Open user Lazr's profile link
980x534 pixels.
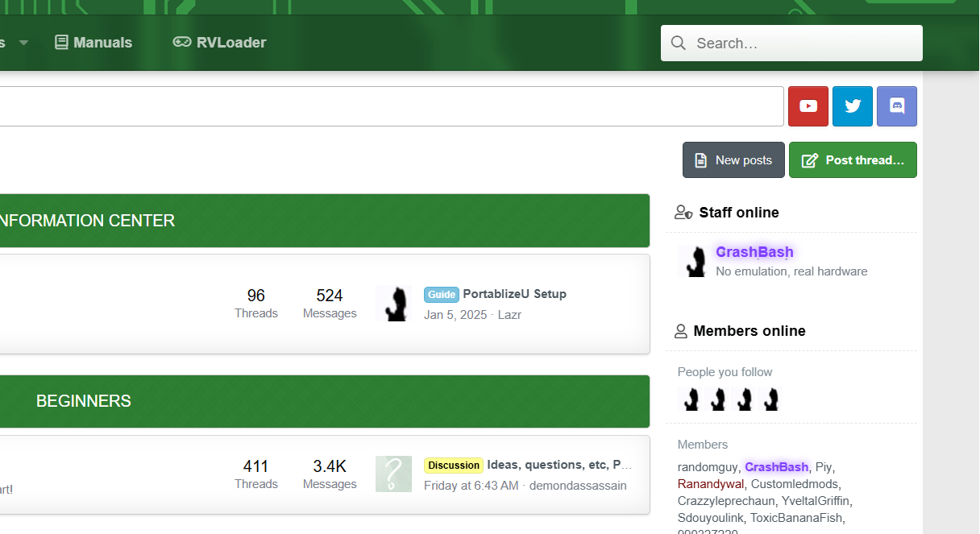click(509, 315)
